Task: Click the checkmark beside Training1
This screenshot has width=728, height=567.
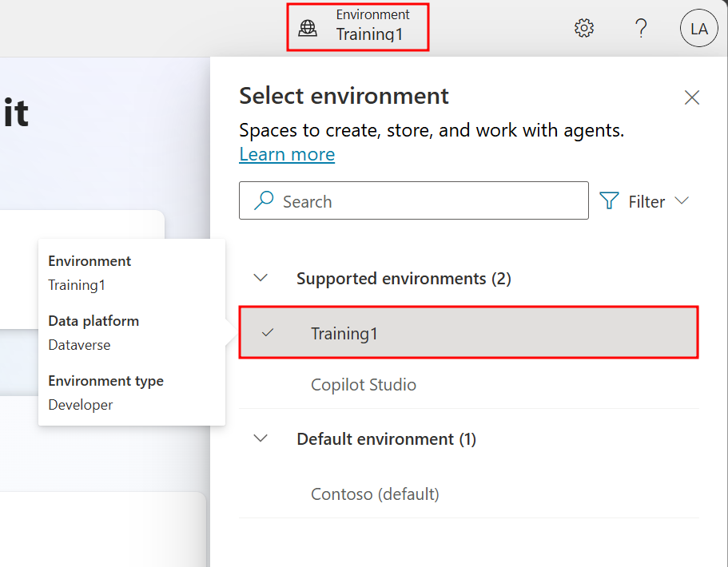Action: click(x=268, y=333)
